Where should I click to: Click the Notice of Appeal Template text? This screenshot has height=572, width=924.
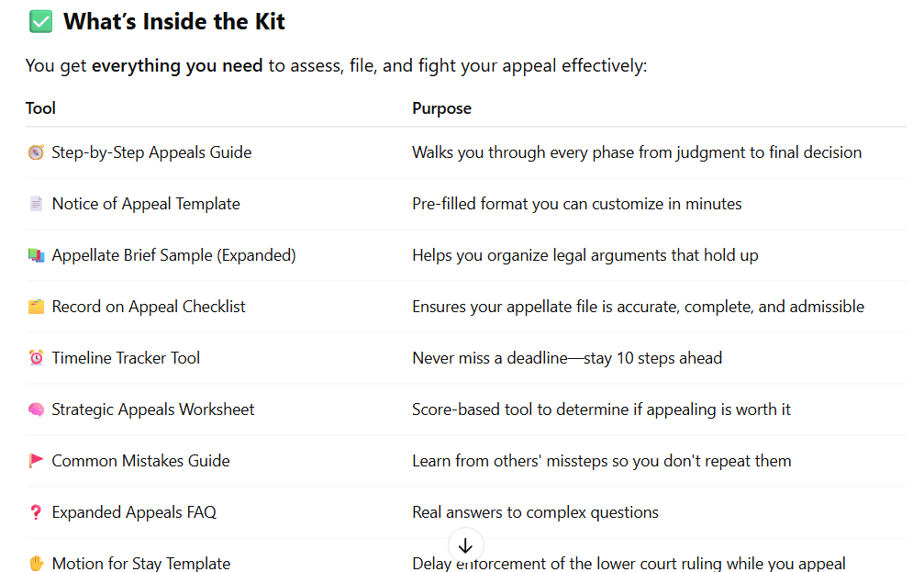coord(146,204)
